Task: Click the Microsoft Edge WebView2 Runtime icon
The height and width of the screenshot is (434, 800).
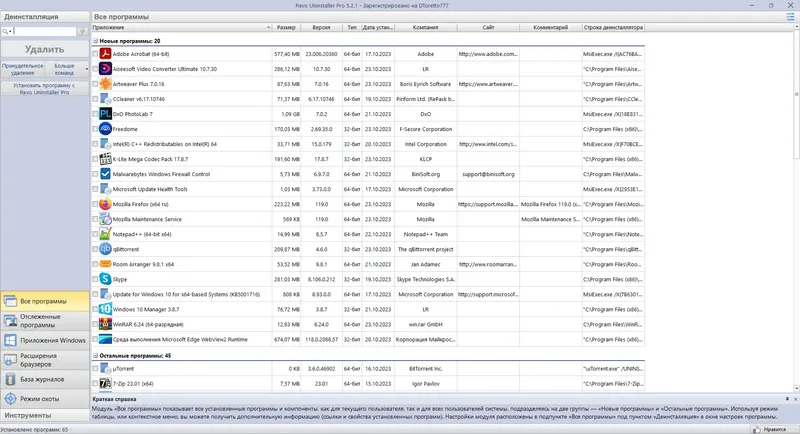Action: tap(105, 340)
